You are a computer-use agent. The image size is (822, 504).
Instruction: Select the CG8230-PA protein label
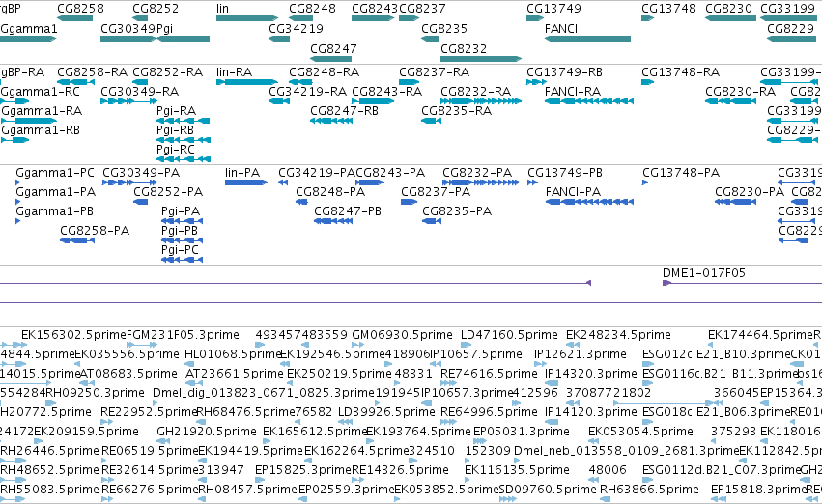pyautogui.click(x=750, y=192)
